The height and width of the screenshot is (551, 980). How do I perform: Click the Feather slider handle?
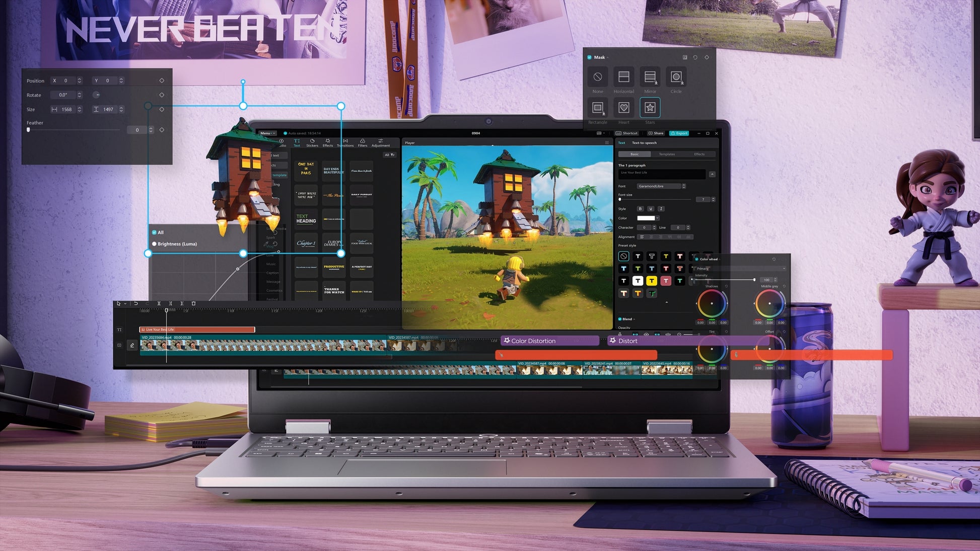(28, 130)
